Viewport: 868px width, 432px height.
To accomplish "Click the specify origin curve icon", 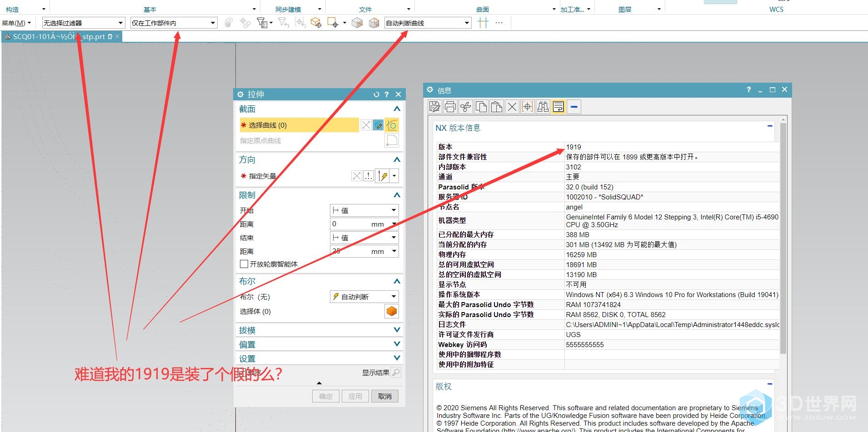I will (x=392, y=140).
